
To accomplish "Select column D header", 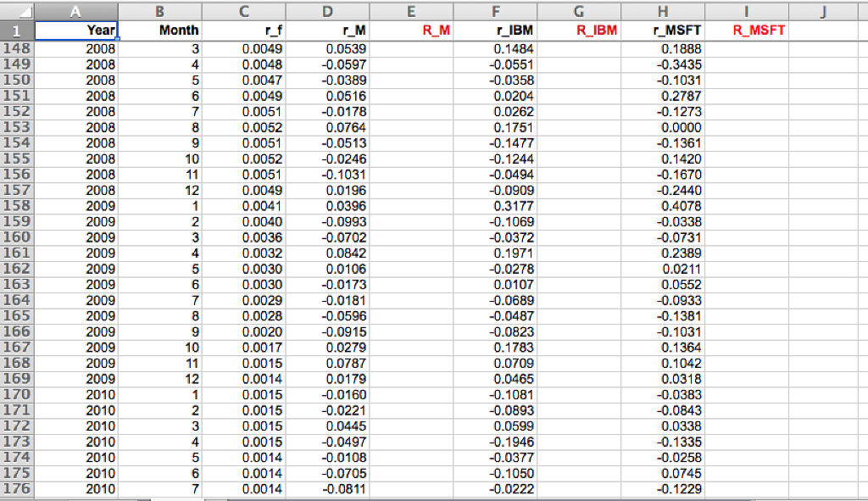I will pos(328,11).
